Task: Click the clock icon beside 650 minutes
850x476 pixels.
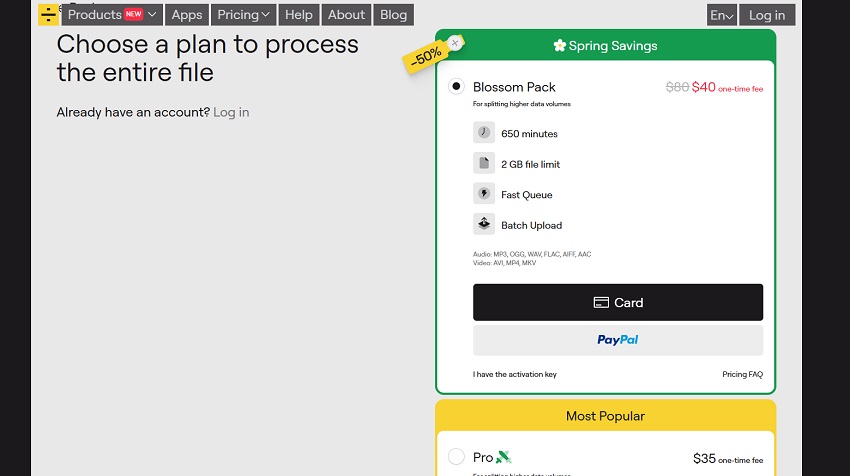Action: [484, 133]
